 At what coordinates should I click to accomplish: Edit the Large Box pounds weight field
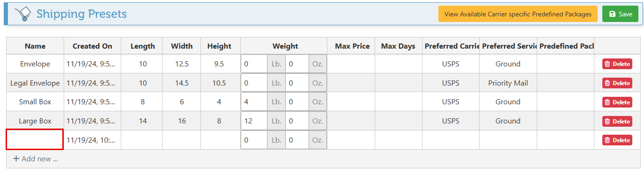pos(254,121)
